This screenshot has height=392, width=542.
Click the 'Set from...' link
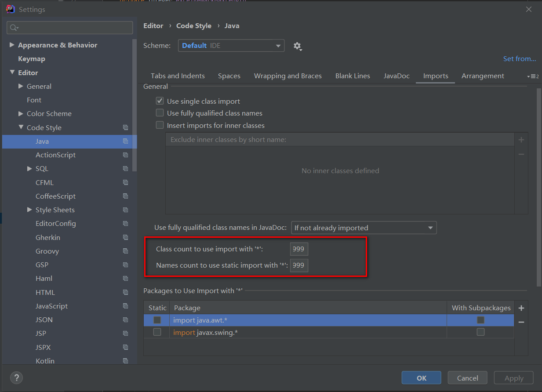pos(520,59)
